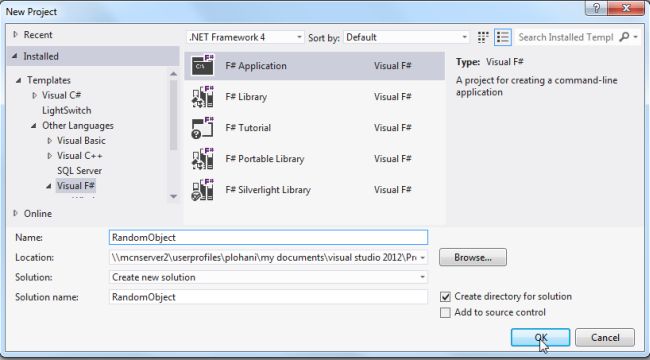Screen dimensions: 650x360
Task: Click the tree scrollbar thumb
Action: pos(174,114)
